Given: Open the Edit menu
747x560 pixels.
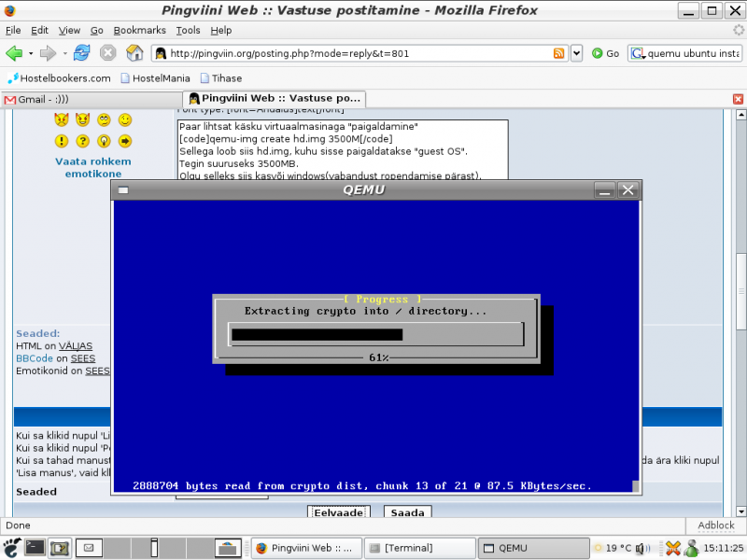Looking at the screenshot, I should (39, 31).
